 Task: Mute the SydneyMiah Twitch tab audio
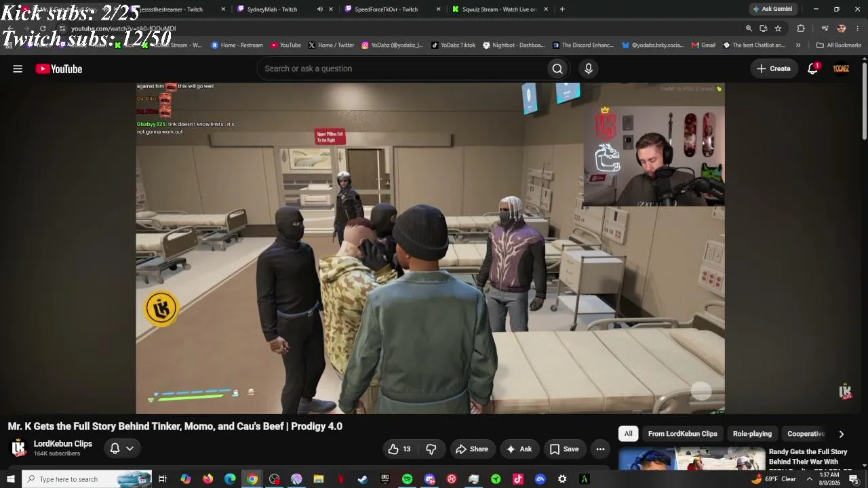click(x=320, y=9)
